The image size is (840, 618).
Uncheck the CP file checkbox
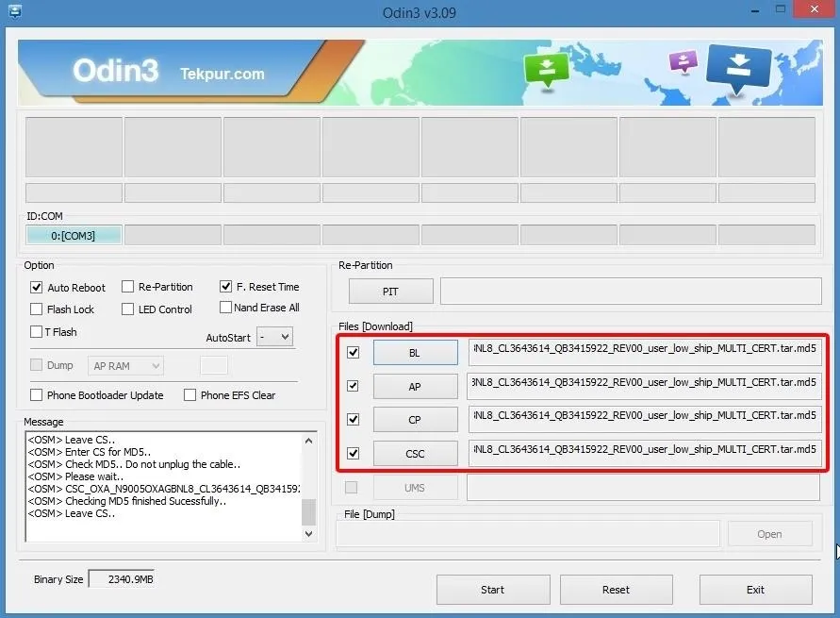click(353, 419)
